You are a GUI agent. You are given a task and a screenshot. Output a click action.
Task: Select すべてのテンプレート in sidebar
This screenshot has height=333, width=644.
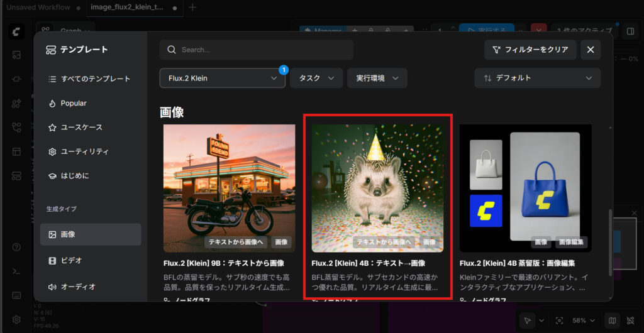click(x=95, y=79)
